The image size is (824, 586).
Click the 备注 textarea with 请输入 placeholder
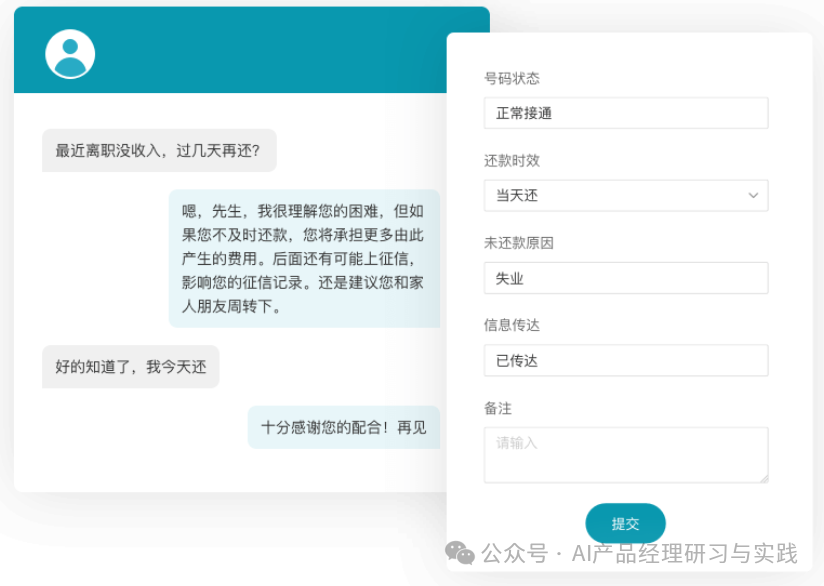click(x=626, y=455)
